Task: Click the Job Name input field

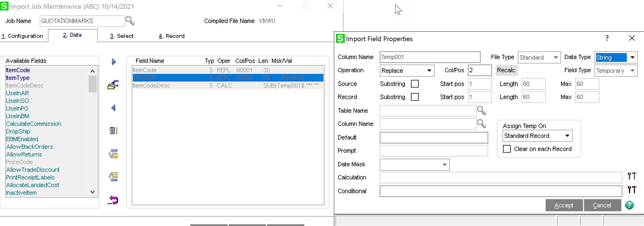Action: pos(82,21)
